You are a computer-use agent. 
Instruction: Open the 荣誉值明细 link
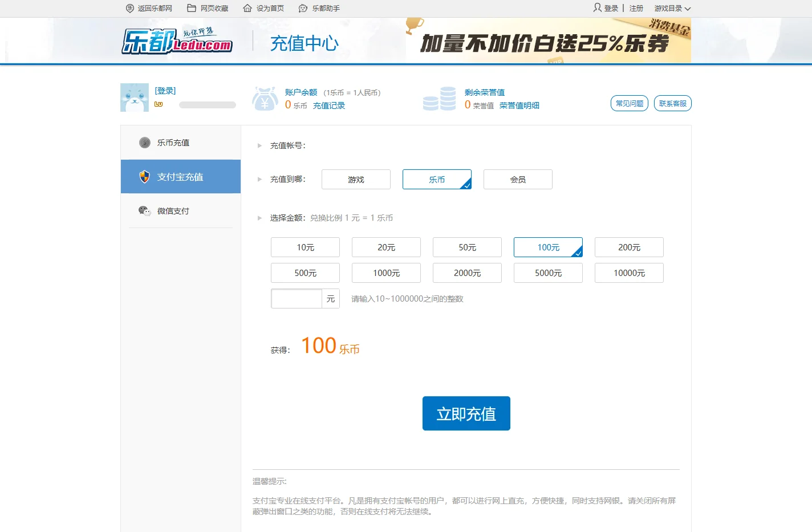pyautogui.click(x=519, y=105)
